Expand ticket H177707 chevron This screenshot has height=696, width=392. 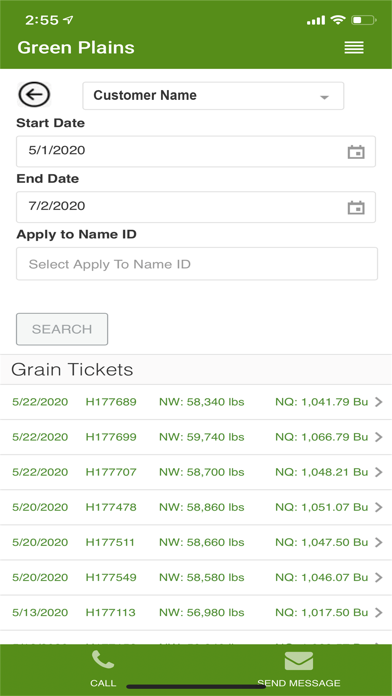tap(378, 472)
